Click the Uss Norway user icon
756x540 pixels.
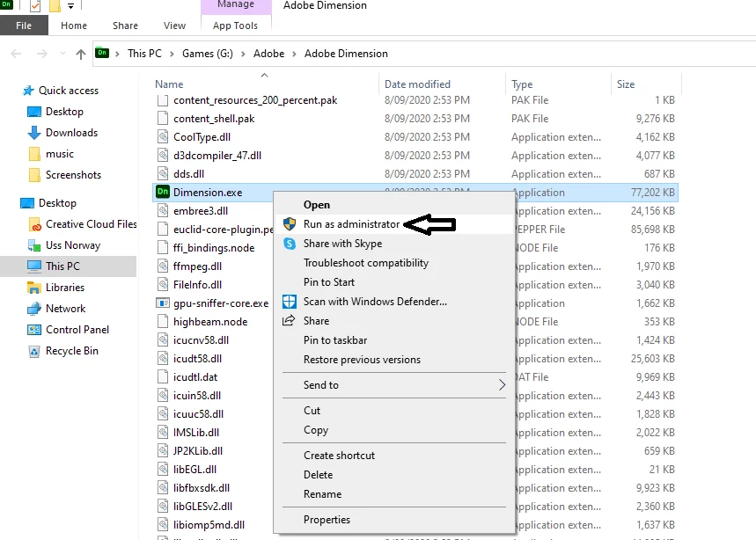pos(34,245)
